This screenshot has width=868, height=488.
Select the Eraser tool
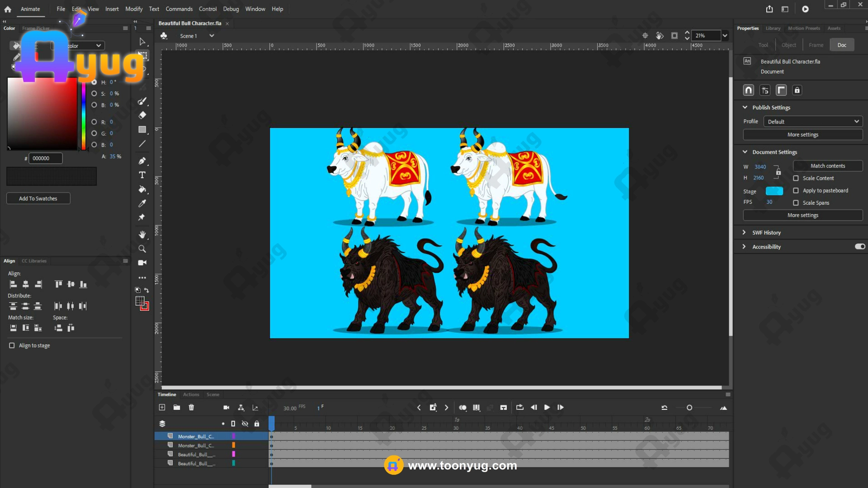click(142, 115)
